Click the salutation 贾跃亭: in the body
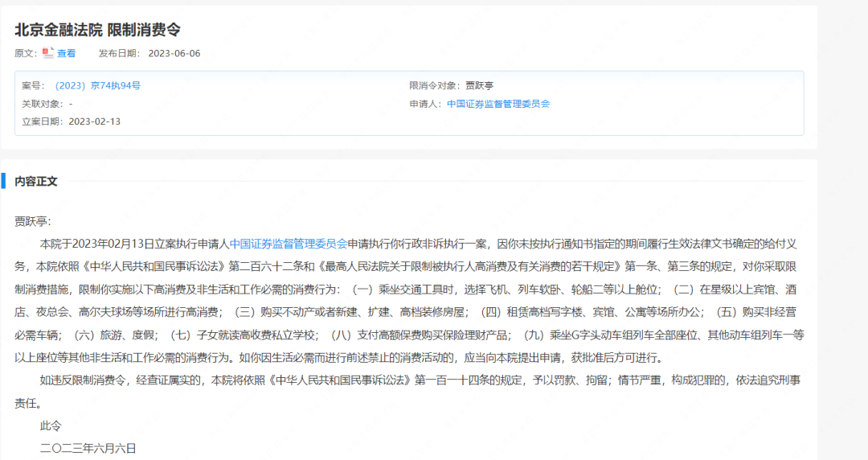 pos(32,220)
